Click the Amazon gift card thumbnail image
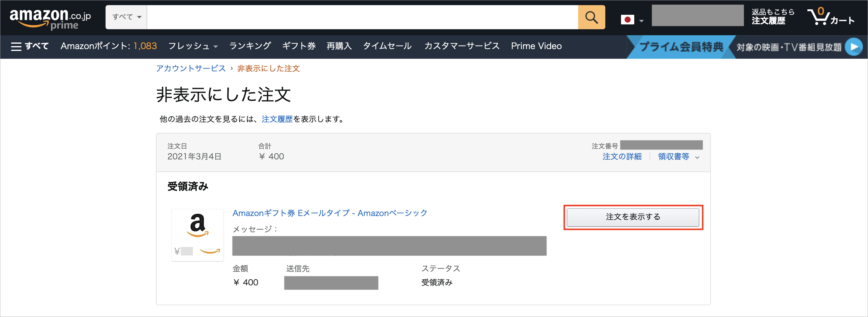The width and height of the screenshot is (868, 317). [x=198, y=234]
